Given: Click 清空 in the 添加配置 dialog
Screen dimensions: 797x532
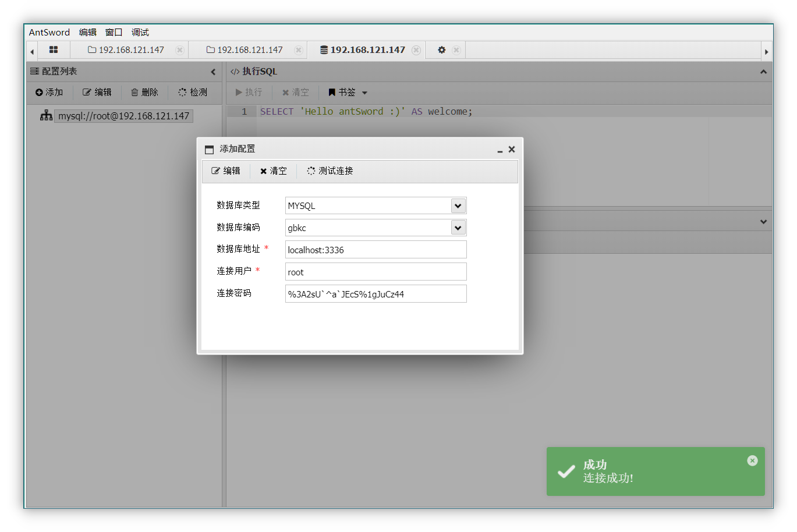Looking at the screenshot, I should 274,171.
